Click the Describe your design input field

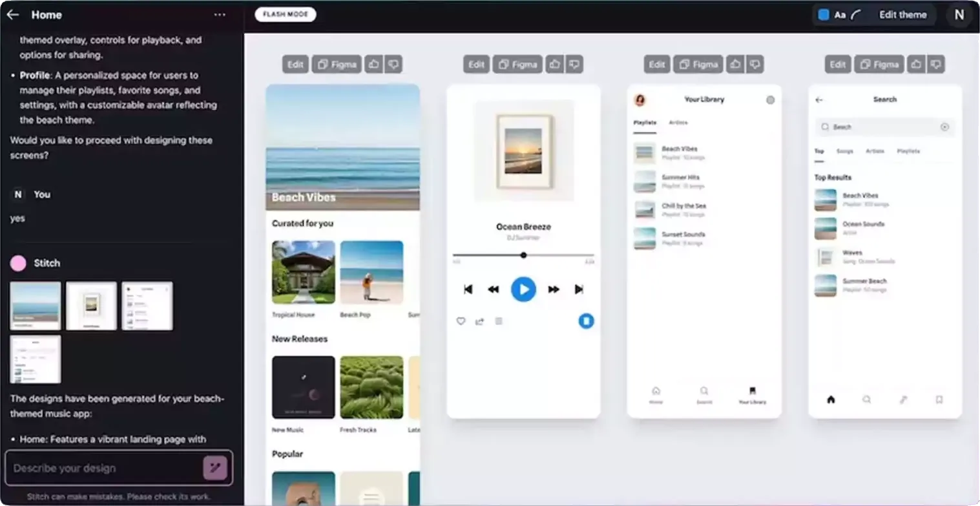pyautogui.click(x=105, y=468)
